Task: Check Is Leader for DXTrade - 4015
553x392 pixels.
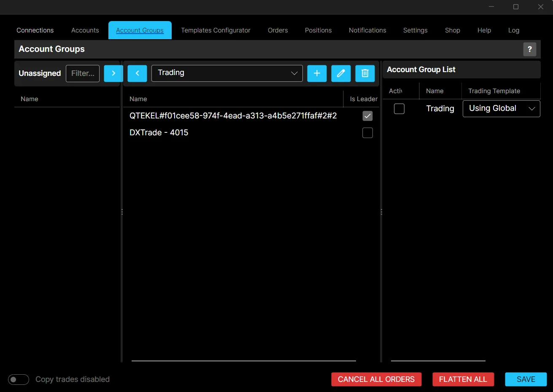Action: click(367, 133)
